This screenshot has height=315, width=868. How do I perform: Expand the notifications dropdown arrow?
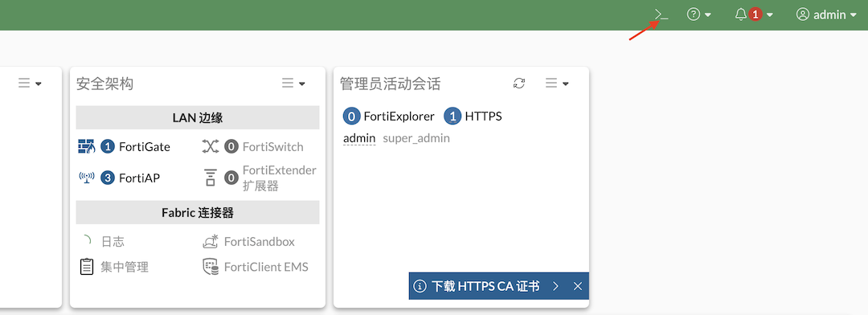click(769, 15)
